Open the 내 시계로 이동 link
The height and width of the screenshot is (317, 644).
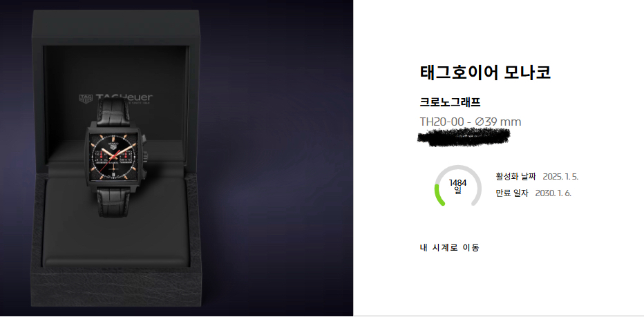click(449, 248)
